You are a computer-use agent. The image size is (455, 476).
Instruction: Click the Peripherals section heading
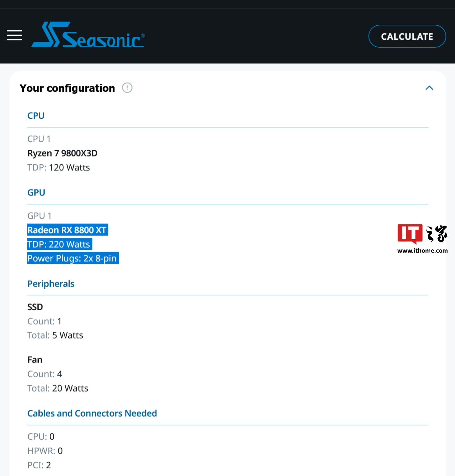click(x=51, y=284)
